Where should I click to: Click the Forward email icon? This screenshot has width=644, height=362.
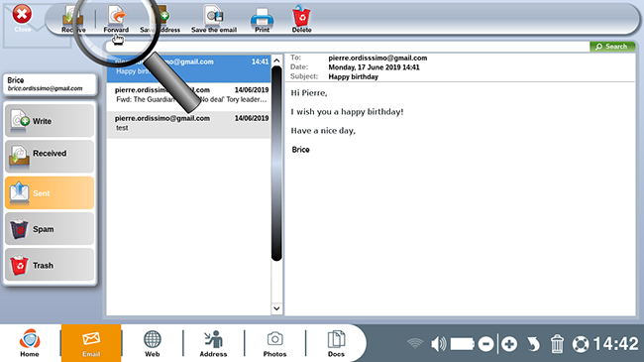point(116,19)
